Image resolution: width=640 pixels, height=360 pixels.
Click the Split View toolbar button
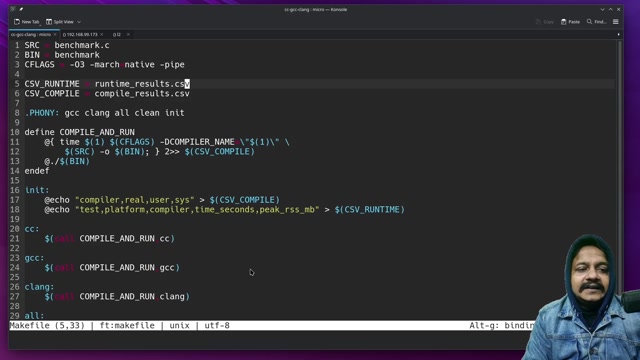60,22
